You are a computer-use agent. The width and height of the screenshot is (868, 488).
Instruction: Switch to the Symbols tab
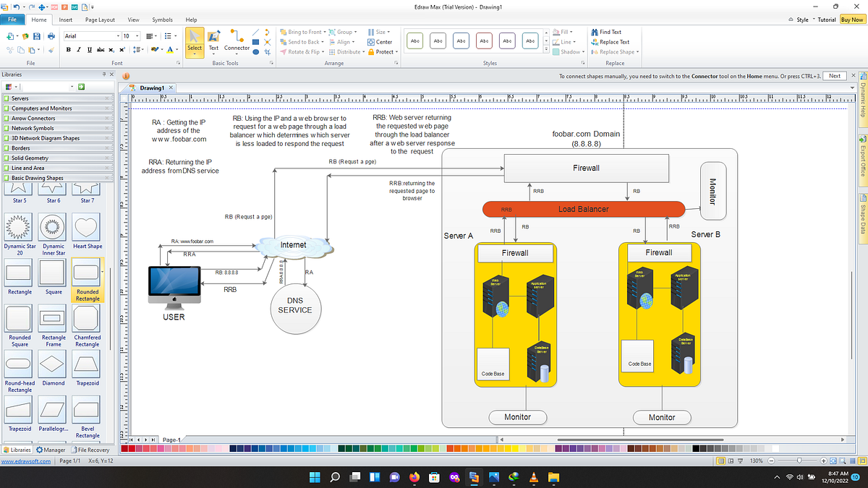[x=162, y=20]
